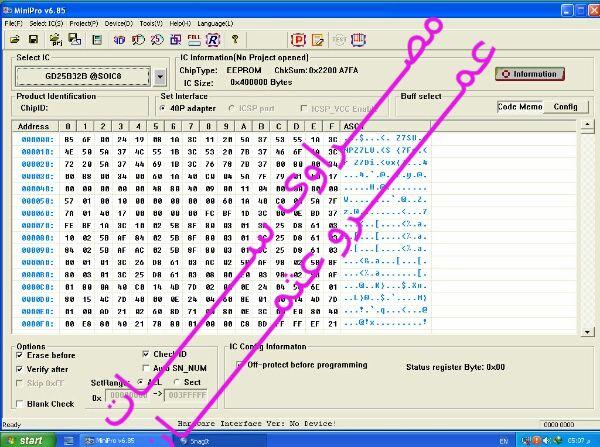Click the Save file toolbar icon
The image size is (600, 447).
point(33,39)
